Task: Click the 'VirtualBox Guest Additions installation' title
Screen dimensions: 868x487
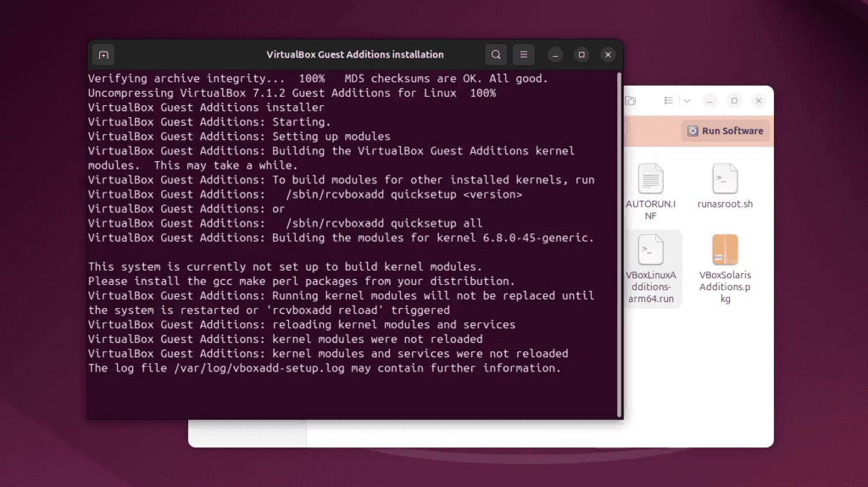Action: pos(355,55)
